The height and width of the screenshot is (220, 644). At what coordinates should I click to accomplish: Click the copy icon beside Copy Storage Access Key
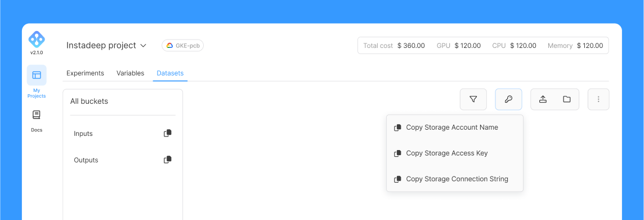point(397,153)
